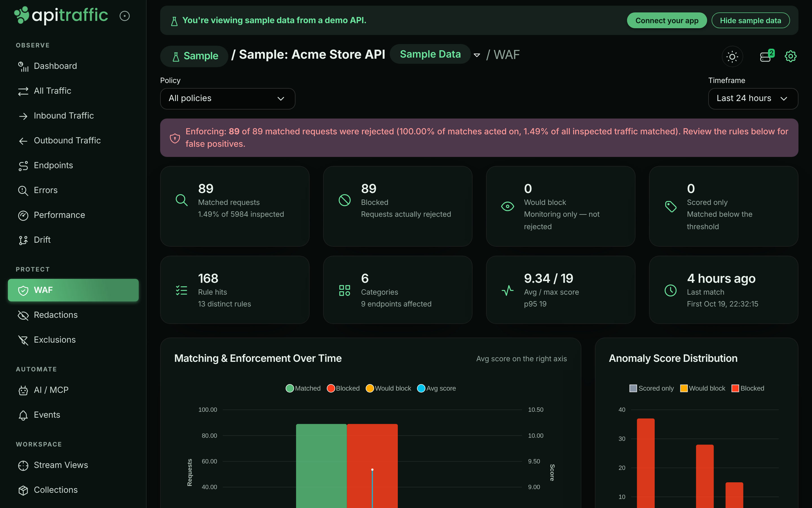
Task: Click the Stream Views icon
Action: pyautogui.click(x=23, y=465)
